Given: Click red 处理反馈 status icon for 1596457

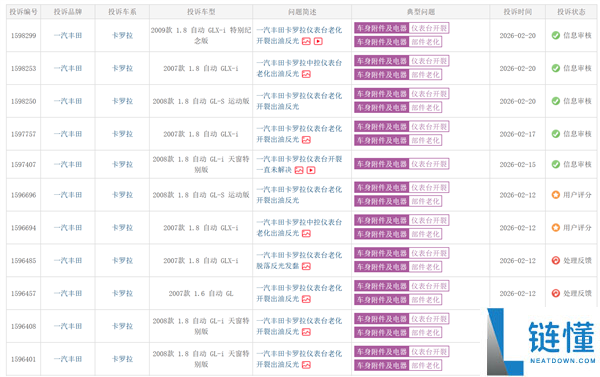Looking at the screenshot, I should [556, 294].
